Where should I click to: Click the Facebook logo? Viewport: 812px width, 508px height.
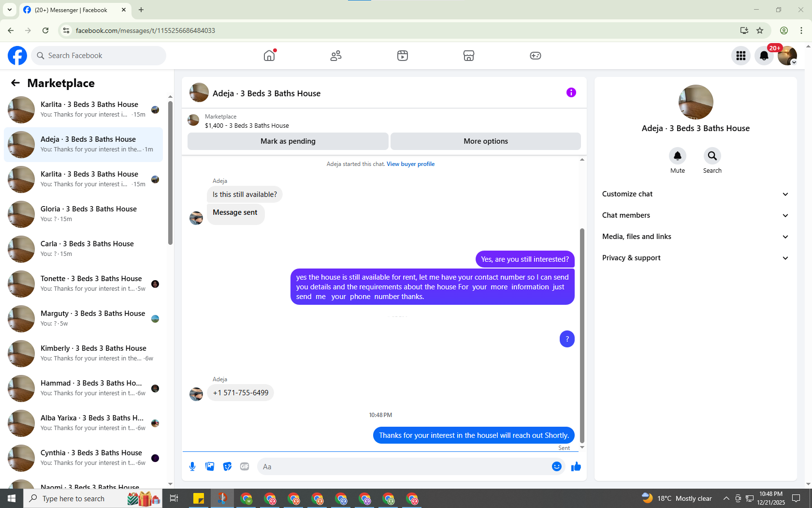point(17,56)
